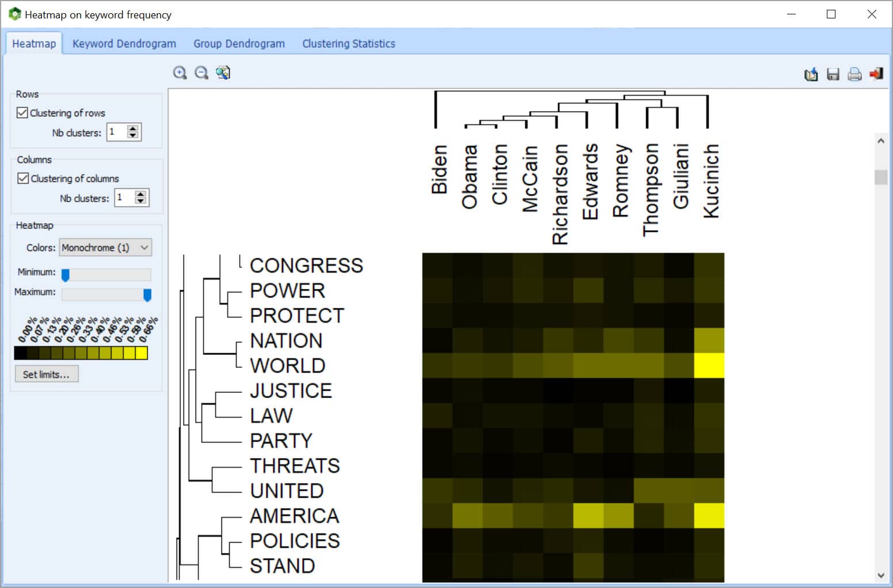Close the Heatmap on keyword frequency window

[872, 14]
